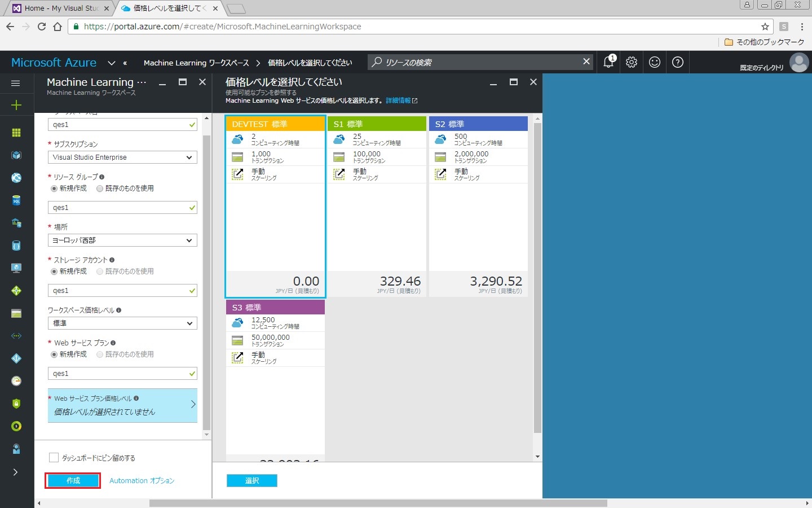The image size is (812, 508).
Task: Open the help question mark icon
Action: point(678,62)
